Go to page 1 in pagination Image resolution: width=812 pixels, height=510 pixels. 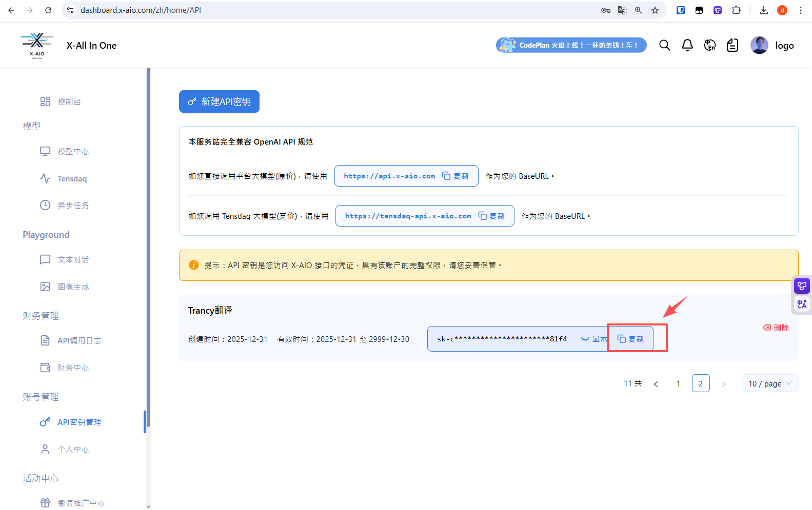pos(678,383)
